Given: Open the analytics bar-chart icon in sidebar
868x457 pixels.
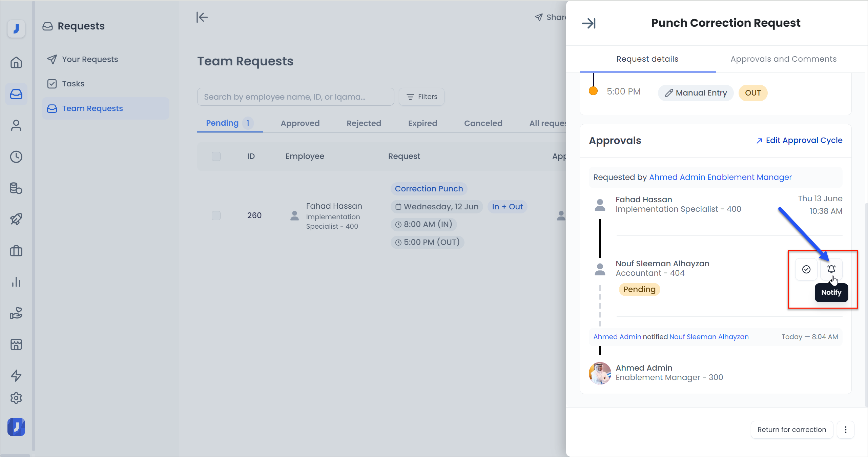Looking at the screenshot, I should (x=16, y=283).
